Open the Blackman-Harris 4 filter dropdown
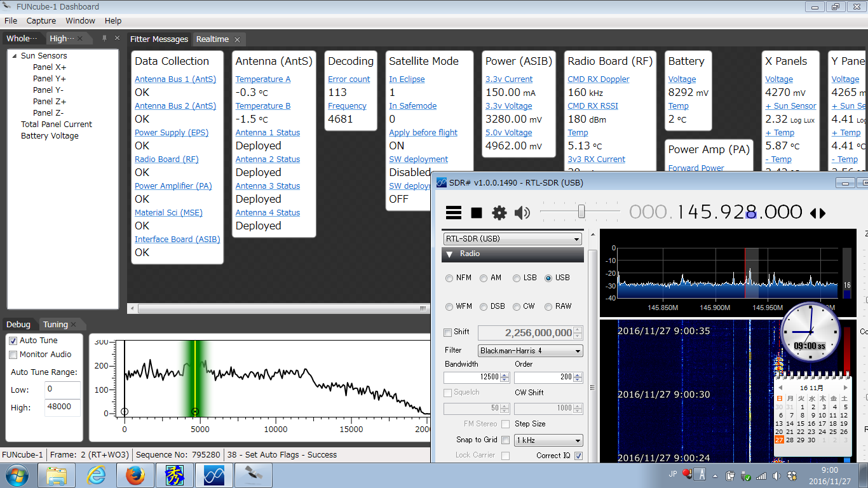This screenshot has width=868, height=488. (530, 351)
